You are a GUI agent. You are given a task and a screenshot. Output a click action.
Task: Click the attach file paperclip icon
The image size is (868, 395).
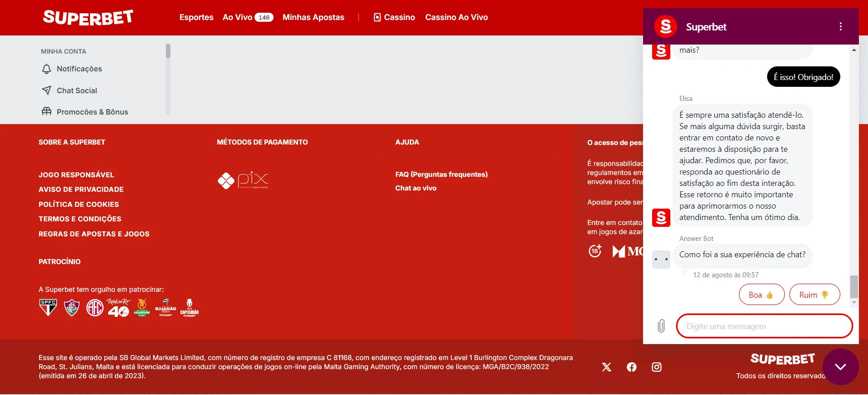(661, 326)
